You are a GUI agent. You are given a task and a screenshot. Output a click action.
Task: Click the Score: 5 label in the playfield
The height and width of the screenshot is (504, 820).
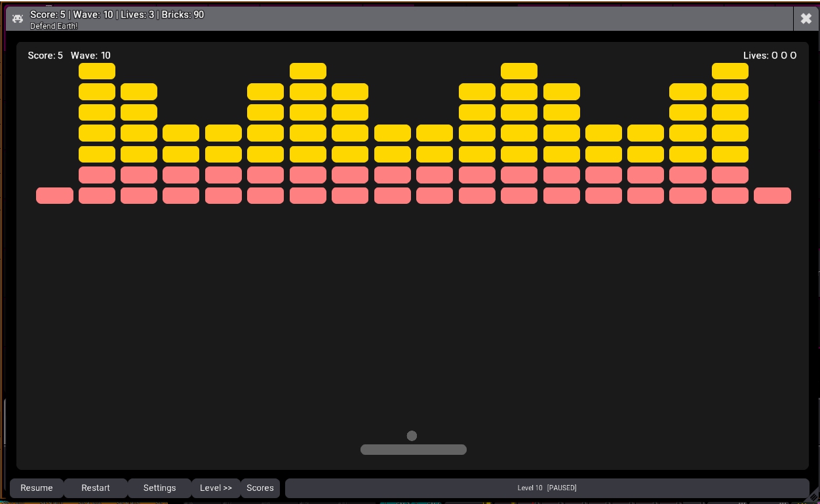45,56
